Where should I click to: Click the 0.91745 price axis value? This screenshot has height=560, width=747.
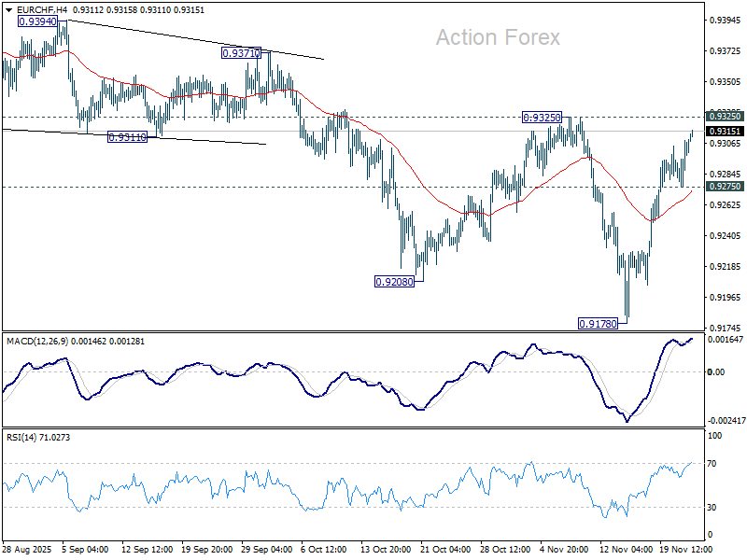pyautogui.click(x=726, y=329)
